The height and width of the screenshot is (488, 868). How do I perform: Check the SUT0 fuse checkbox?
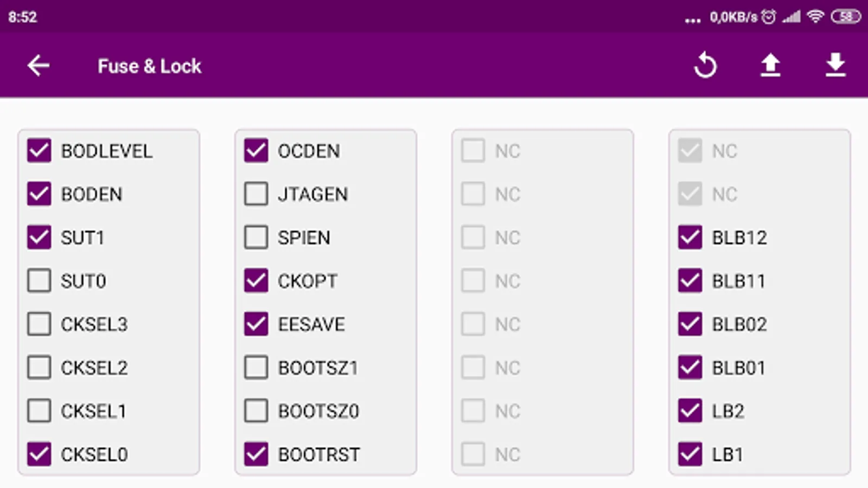[x=39, y=281]
